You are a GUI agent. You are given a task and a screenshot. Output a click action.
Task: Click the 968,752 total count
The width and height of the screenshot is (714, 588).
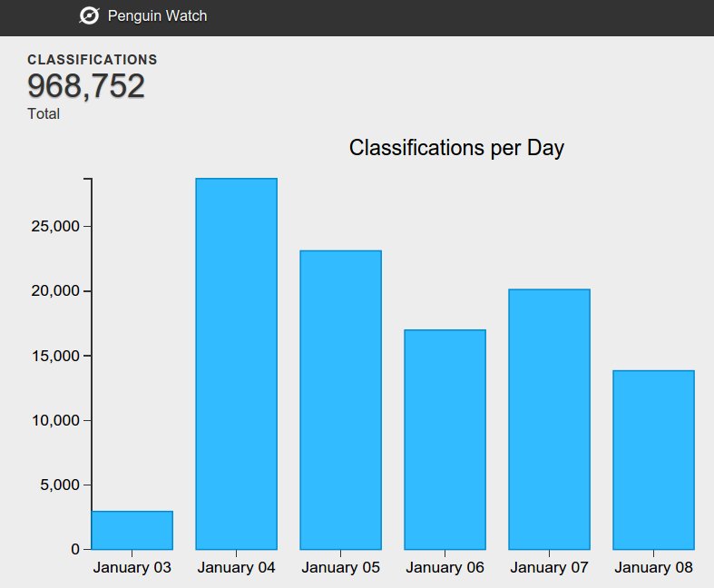pyautogui.click(x=86, y=86)
